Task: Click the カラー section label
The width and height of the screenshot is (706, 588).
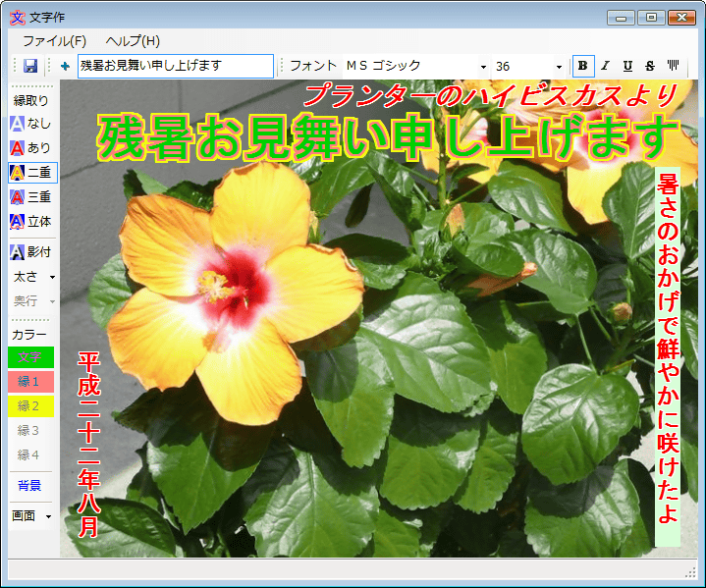Action: tap(29, 335)
